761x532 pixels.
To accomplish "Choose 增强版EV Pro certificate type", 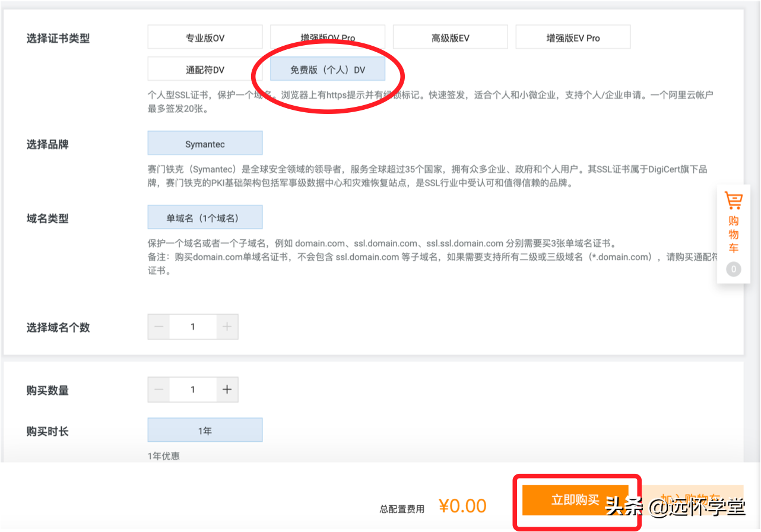I will (573, 38).
